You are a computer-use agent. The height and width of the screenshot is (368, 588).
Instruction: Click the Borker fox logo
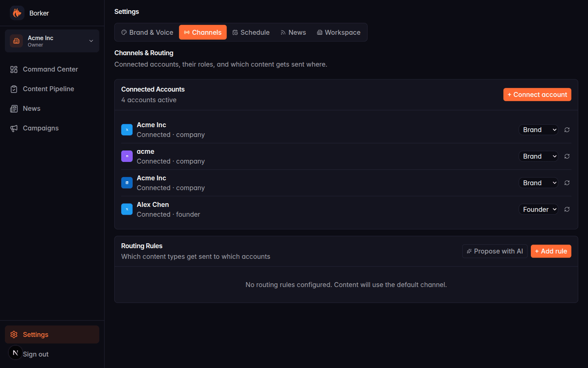tap(17, 13)
